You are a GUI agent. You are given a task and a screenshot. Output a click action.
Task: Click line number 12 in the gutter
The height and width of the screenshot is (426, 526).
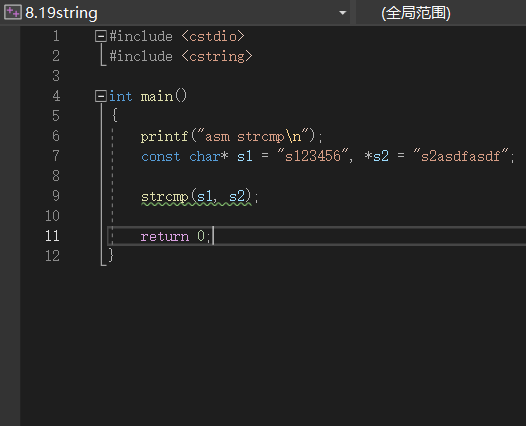pos(52,256)
